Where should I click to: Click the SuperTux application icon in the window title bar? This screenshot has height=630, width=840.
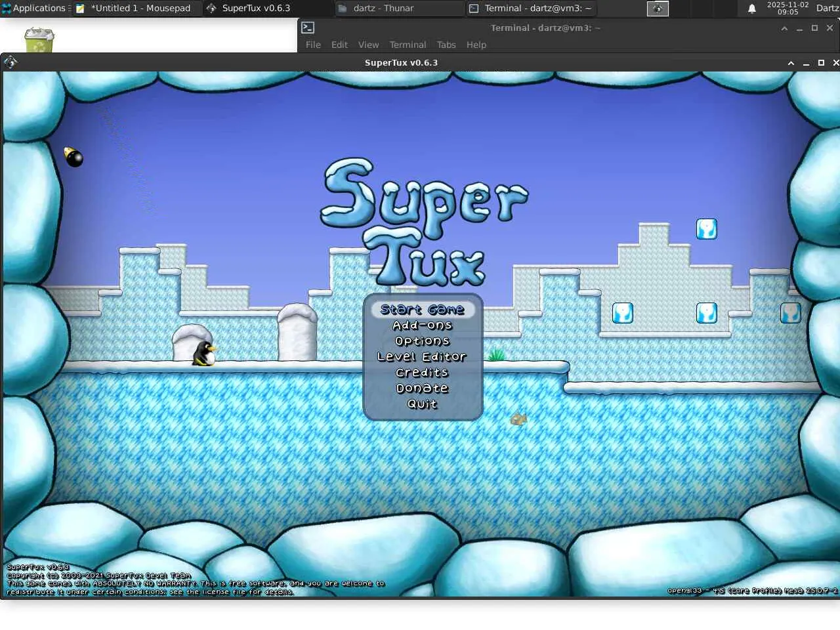tap(10, 62)
